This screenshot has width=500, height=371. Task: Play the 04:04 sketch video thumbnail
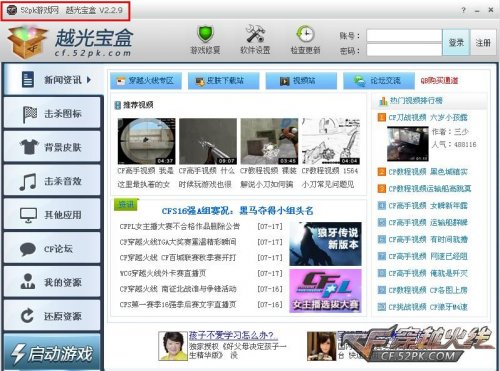331,141
